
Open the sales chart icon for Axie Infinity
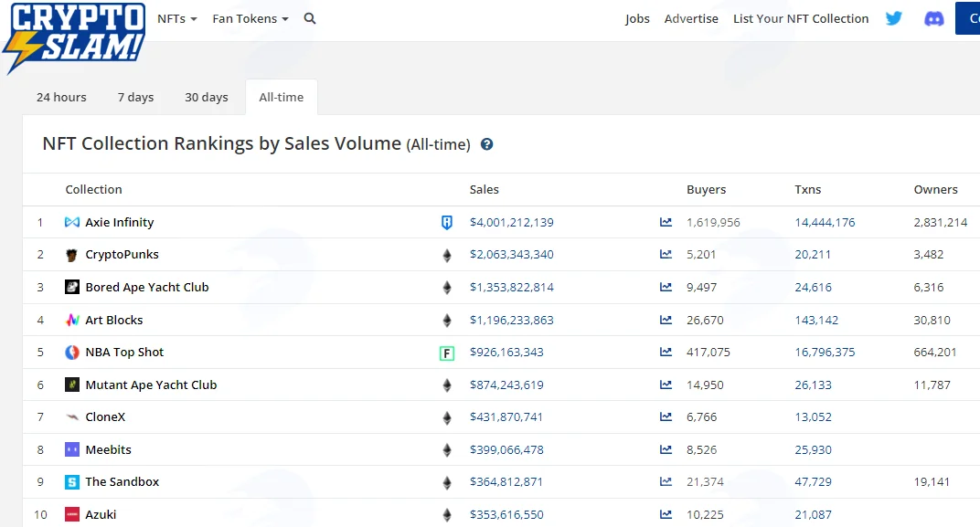tap(666, 222)
